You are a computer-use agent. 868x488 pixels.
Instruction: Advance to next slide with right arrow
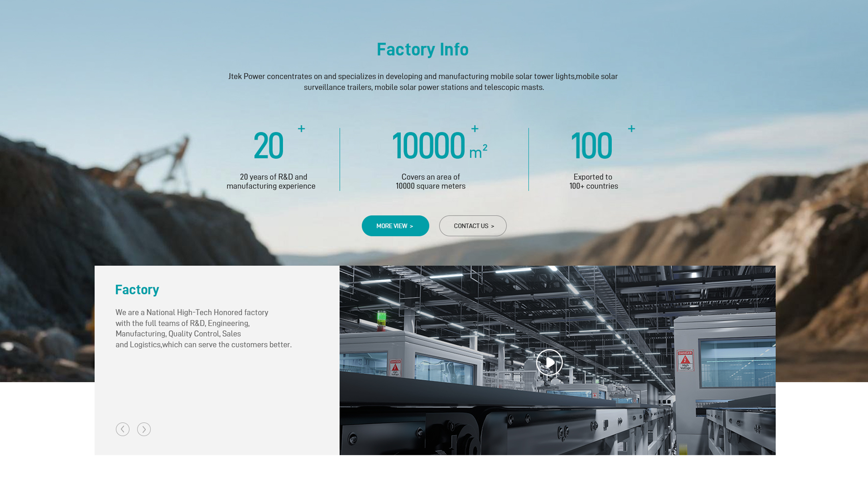[x=144, y=429]
